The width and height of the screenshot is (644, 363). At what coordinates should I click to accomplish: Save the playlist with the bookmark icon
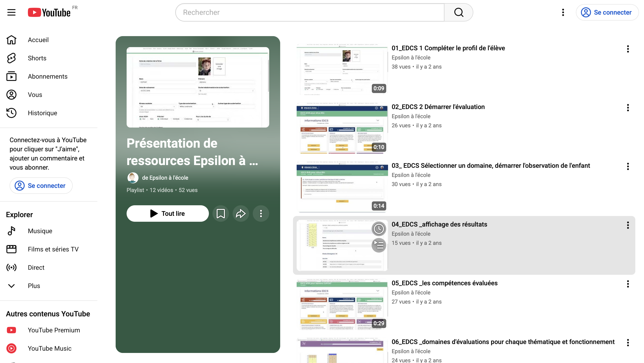coord(221,214)
